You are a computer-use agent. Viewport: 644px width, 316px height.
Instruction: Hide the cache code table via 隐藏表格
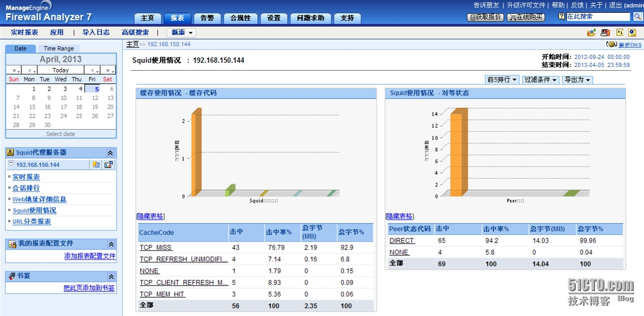click(x=151, y=216)
